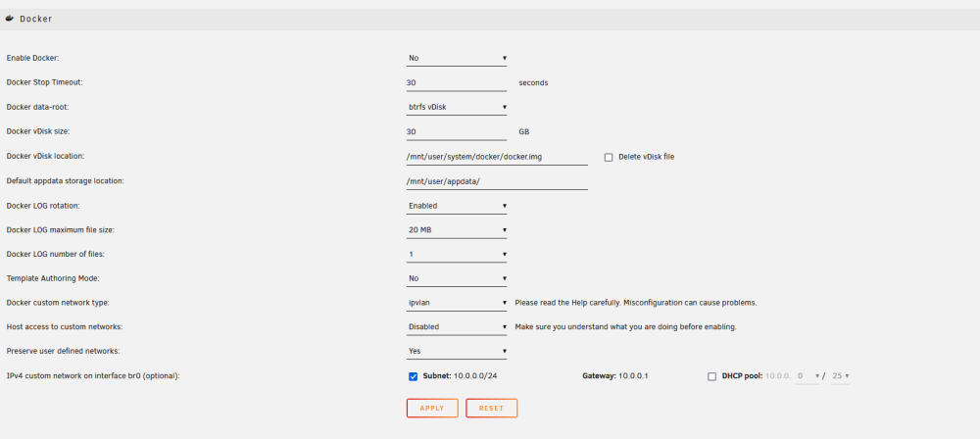This screenshot has width=980, height=439.
Task: Click the 'seconds' unit label
Action: pyautogui.click(x=533, y=82)
